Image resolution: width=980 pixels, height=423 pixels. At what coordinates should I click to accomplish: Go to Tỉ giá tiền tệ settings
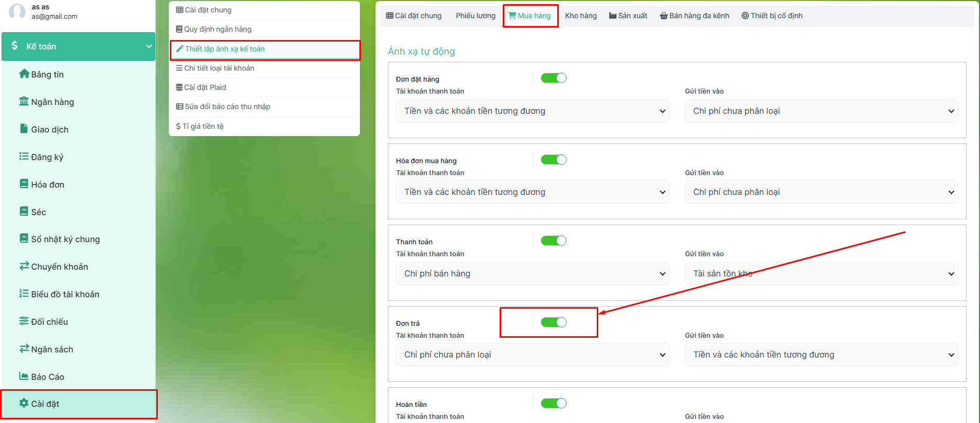click(x=203, y=126)
